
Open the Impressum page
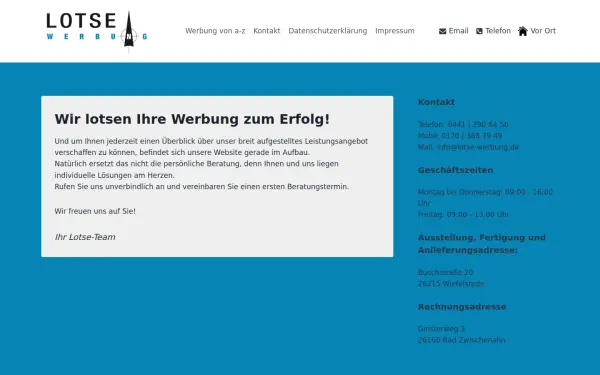[x=395, y=31]
